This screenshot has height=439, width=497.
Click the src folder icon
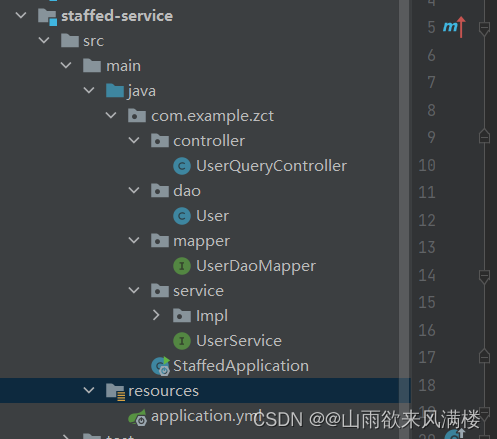point(70,40)
